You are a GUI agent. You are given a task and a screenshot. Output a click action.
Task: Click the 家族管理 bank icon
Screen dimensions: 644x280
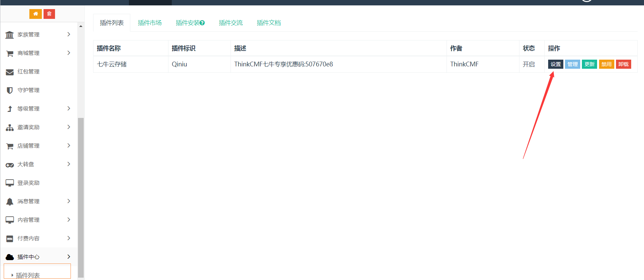(x=10, y=35)
